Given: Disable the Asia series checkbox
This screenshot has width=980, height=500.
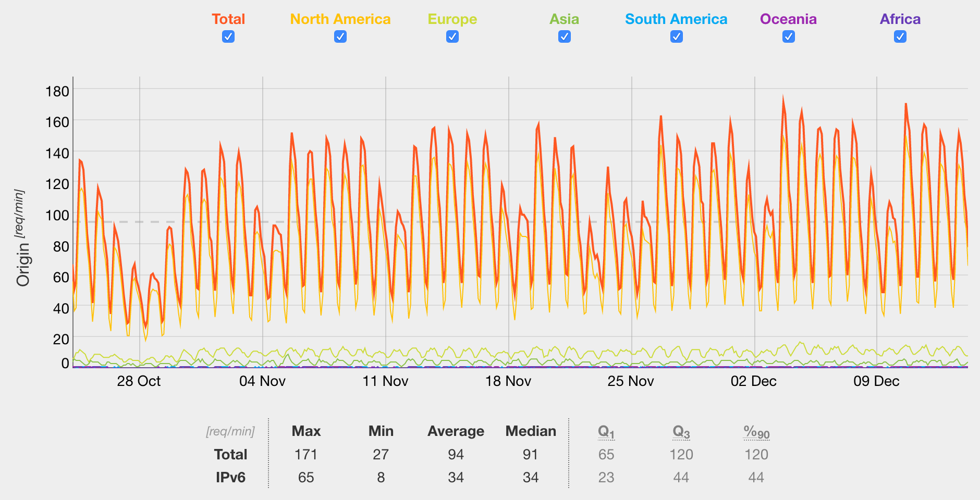Looking at the screenshot, I should click(x=565, y=36).
